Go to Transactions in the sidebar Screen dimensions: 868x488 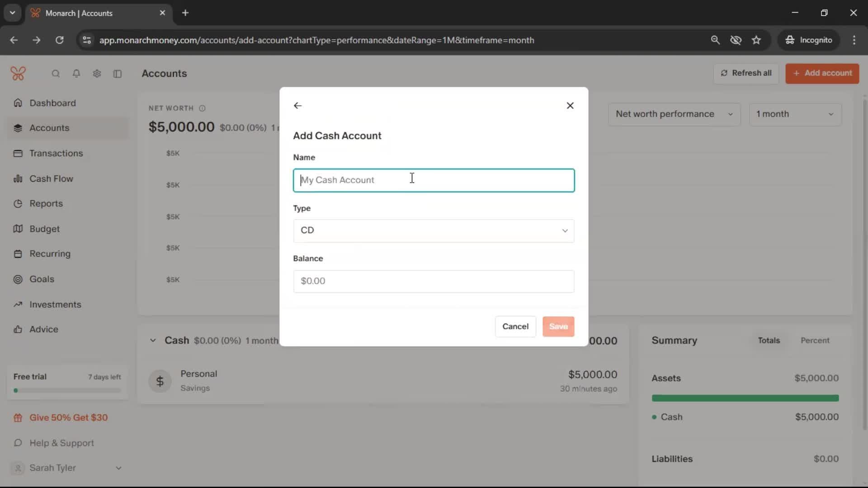(x=56, y=153)
